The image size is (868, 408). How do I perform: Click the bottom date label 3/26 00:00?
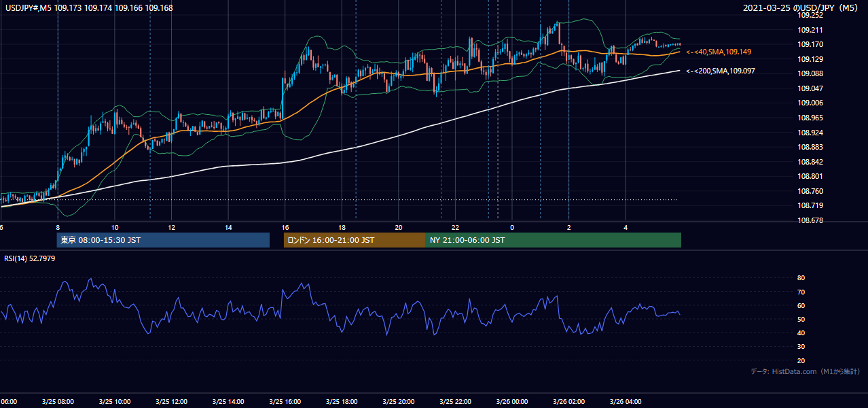[512, 402]
